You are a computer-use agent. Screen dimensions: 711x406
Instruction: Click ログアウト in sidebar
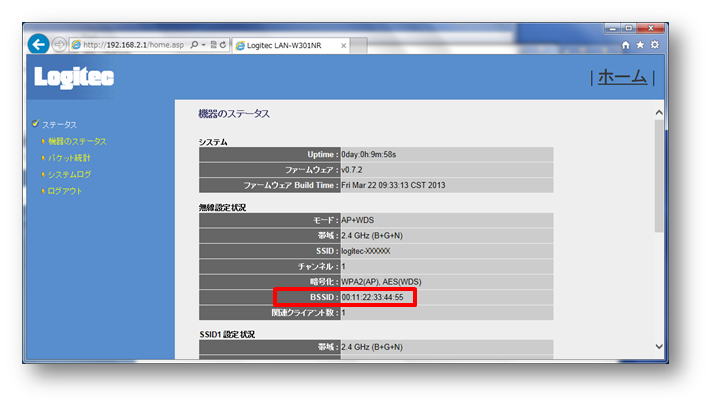tap(64, 191)
